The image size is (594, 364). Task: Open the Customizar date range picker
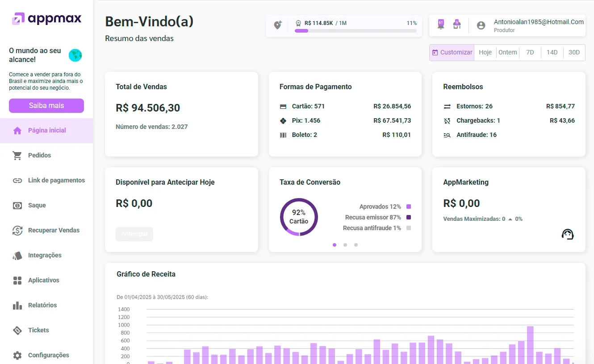point(452,52)
